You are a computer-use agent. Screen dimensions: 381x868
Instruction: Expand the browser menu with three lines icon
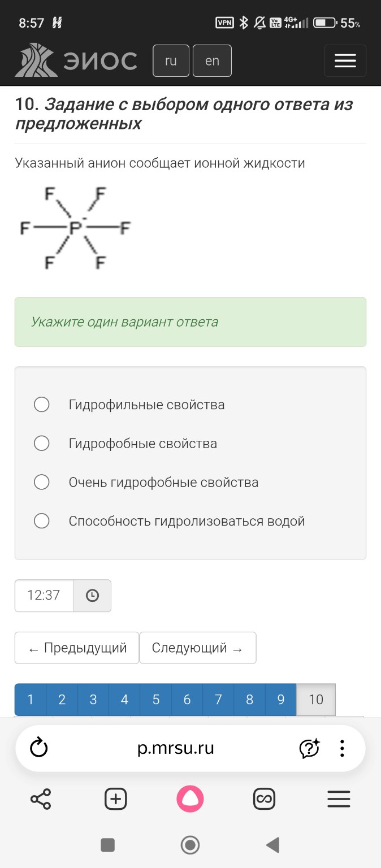[338, 798]
